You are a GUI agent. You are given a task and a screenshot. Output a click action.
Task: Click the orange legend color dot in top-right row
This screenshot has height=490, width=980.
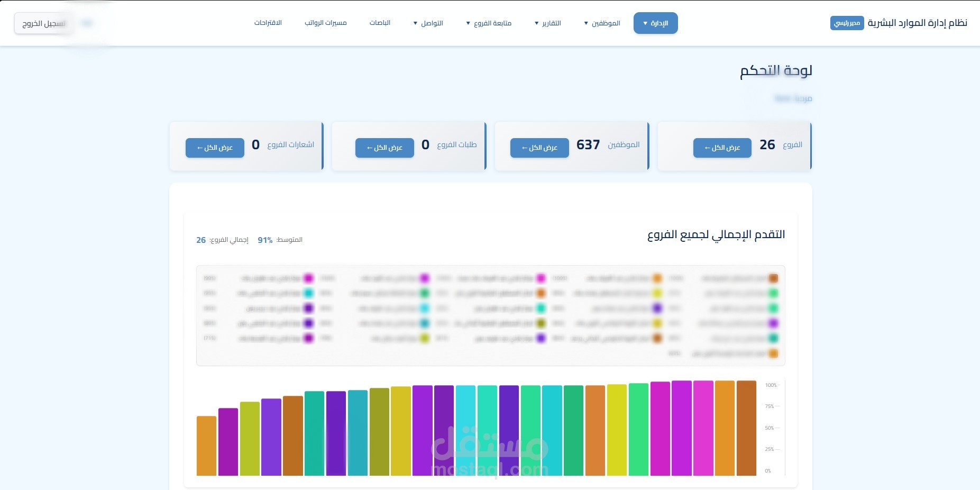coord(774,278)
